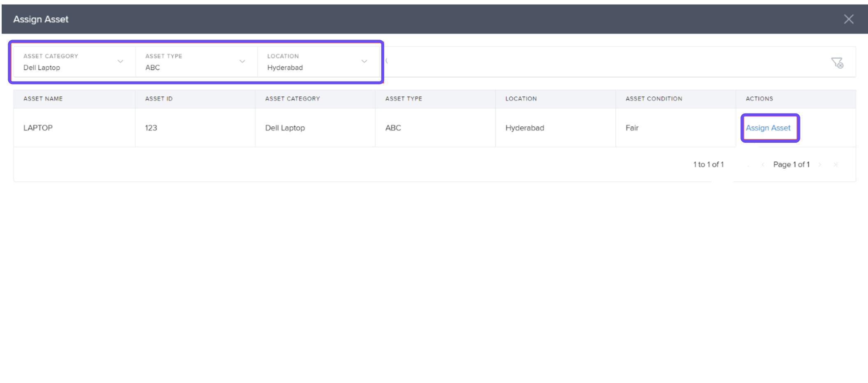Click the Asset Category column header
The width and height of the screenshot is (868, 383).
292,99
